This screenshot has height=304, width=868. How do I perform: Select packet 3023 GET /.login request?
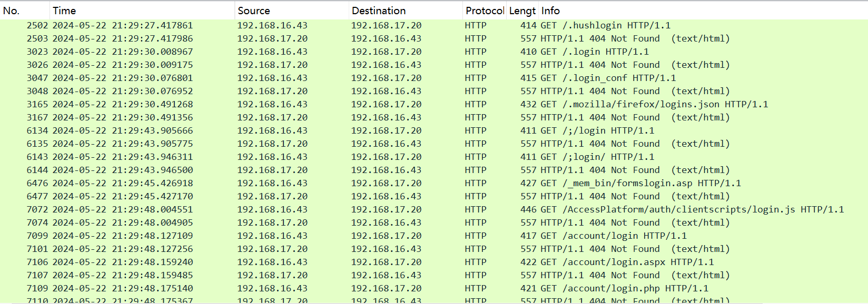pyautogui.click(x=595, y=52)
